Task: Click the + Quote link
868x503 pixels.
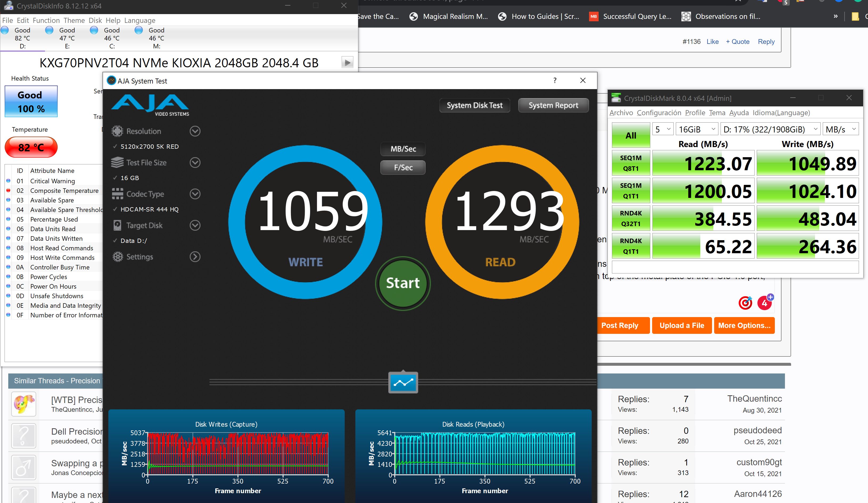Action: coord(738,42)
